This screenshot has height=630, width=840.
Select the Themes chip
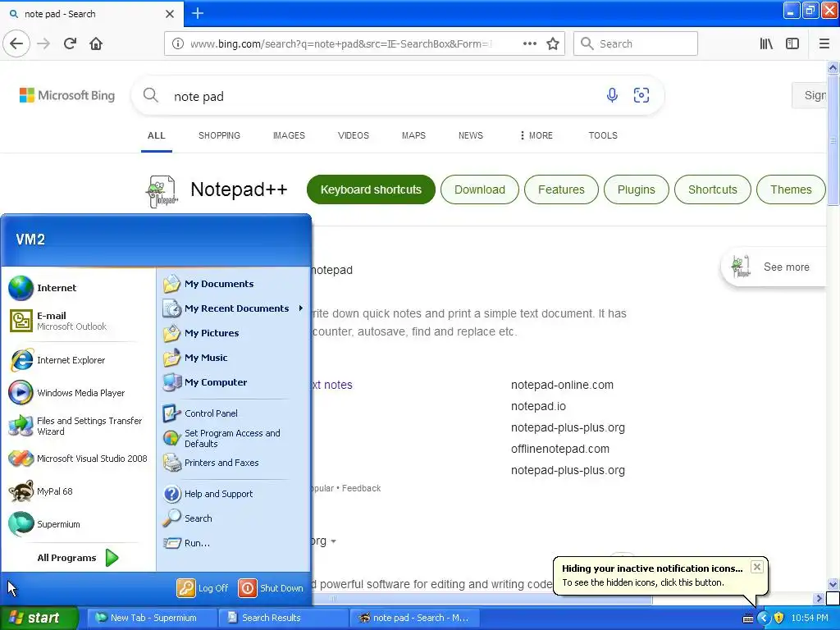(791, 189)
